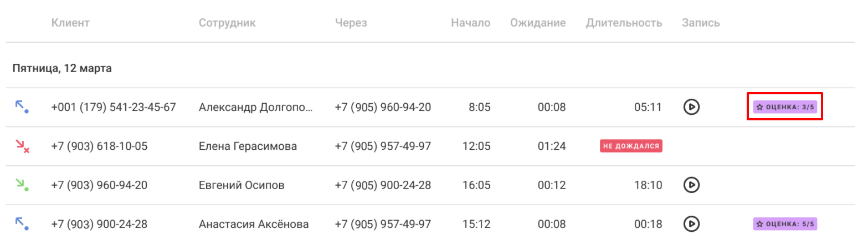Screen dimensions: 868x244
Task: Play recording of Александр Долгополов's call
Action: (x=691, y=106)
